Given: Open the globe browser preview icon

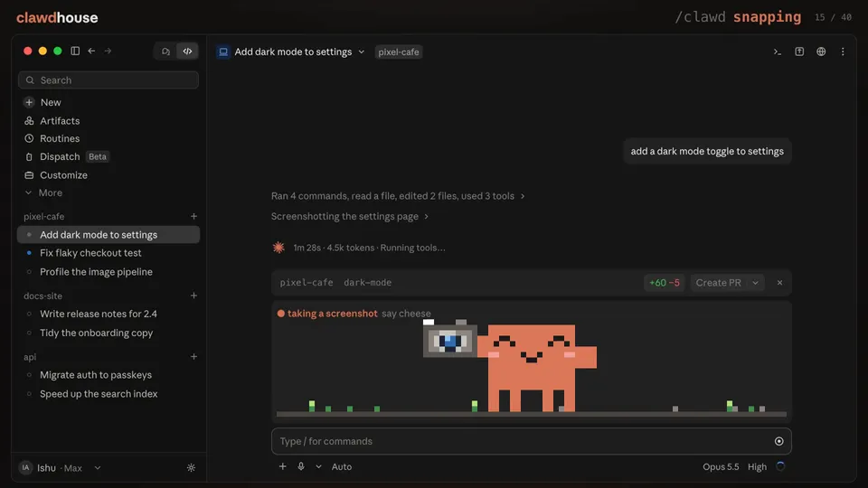Looking at the screenshot, I should pos(821,52).
